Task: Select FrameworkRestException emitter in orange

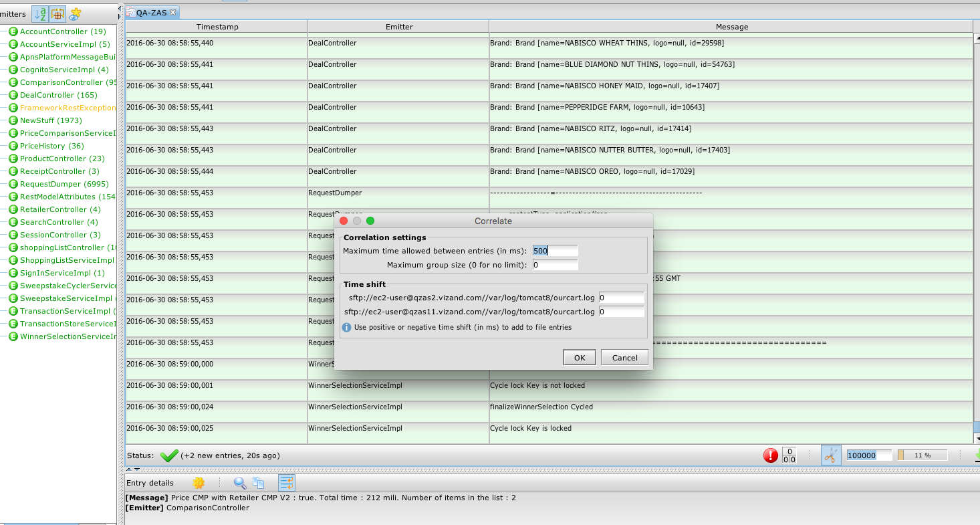Action: pos(68,108)
